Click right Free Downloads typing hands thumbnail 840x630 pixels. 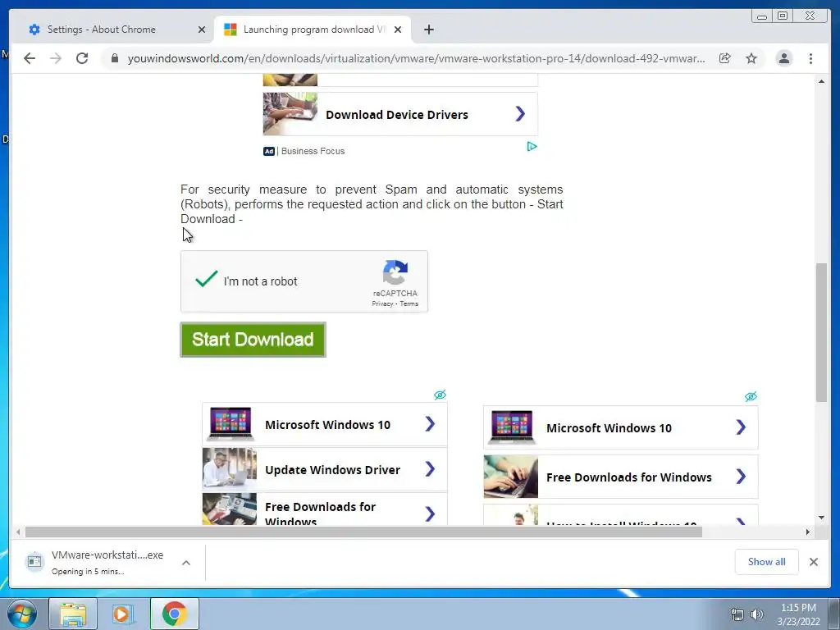tap(511, 477)
